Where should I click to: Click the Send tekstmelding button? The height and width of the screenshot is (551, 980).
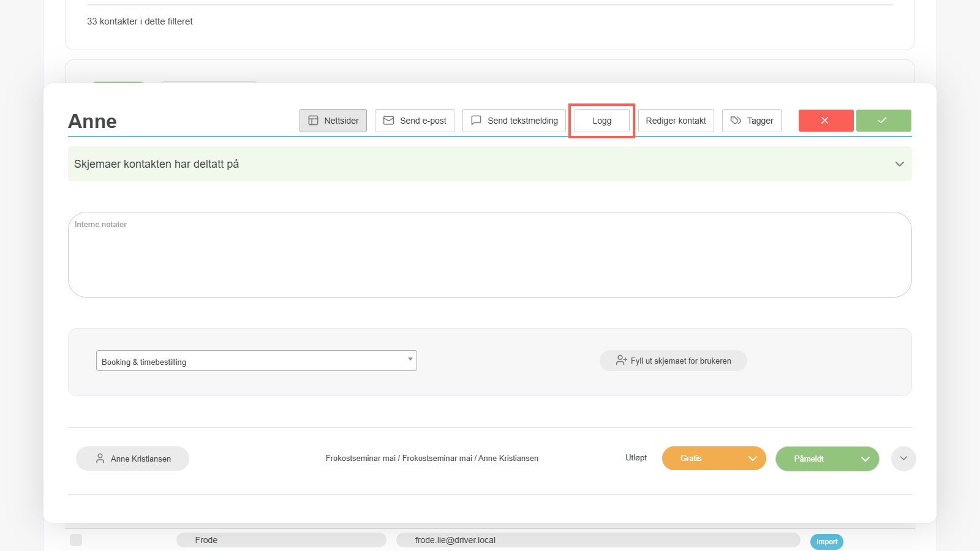[514, 121]
